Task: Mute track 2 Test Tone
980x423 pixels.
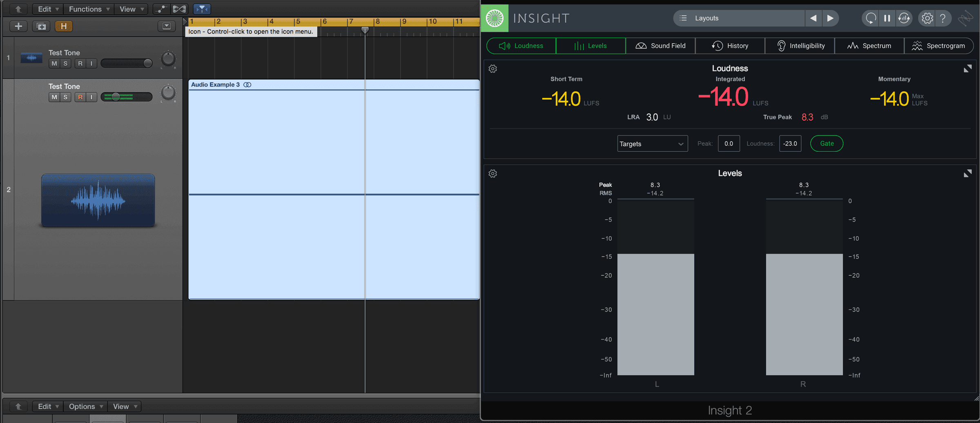Action: point(54,97)
